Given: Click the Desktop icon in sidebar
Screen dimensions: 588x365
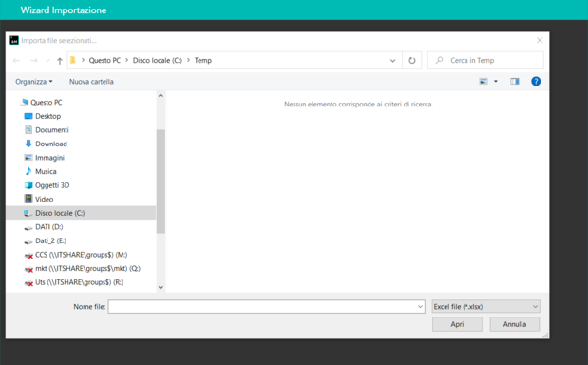Looking at the screenshot, I should click(x=28, y=116).
